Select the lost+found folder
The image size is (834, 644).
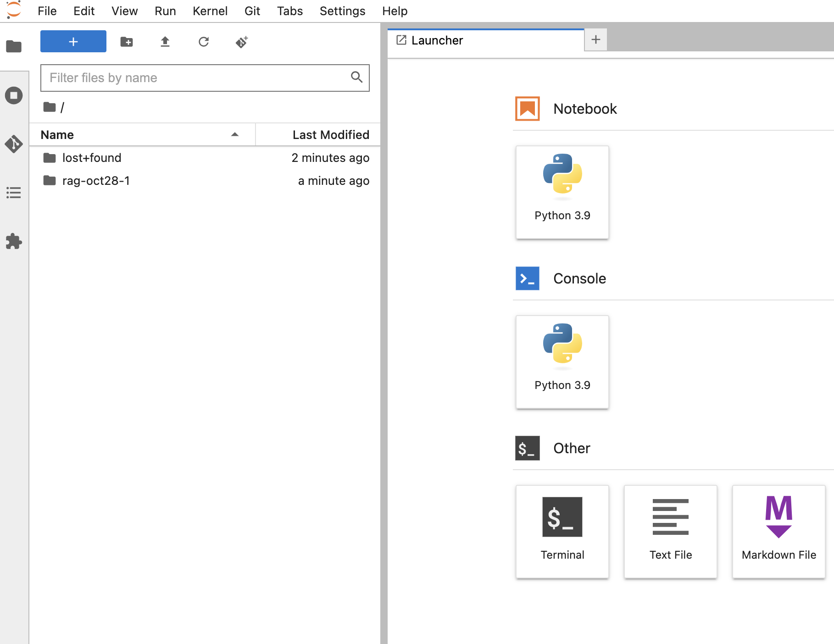[205, 158]
